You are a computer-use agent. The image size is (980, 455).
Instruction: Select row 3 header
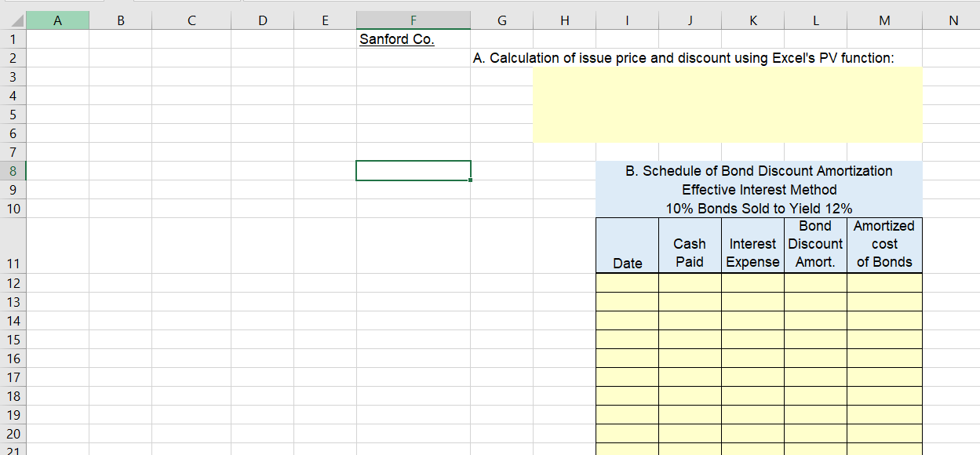[13, 77]
